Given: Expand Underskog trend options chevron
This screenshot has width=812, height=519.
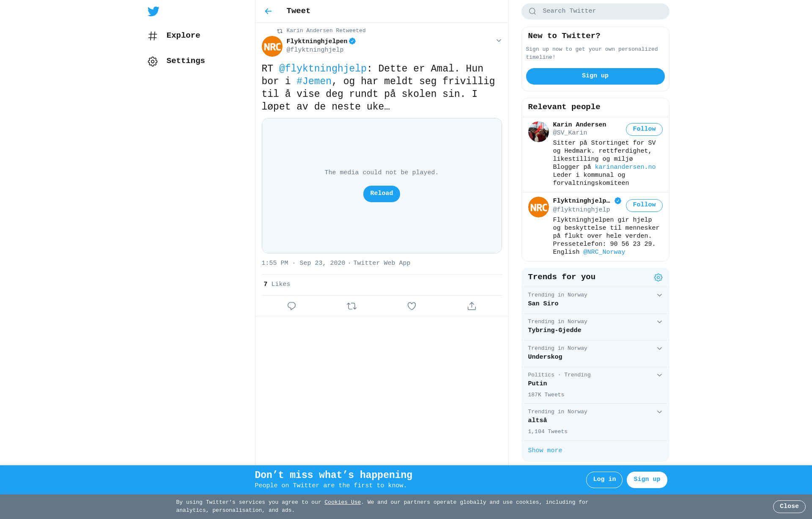Looking at the screenshot, I should pyautogui.click(x=659, y=349).
